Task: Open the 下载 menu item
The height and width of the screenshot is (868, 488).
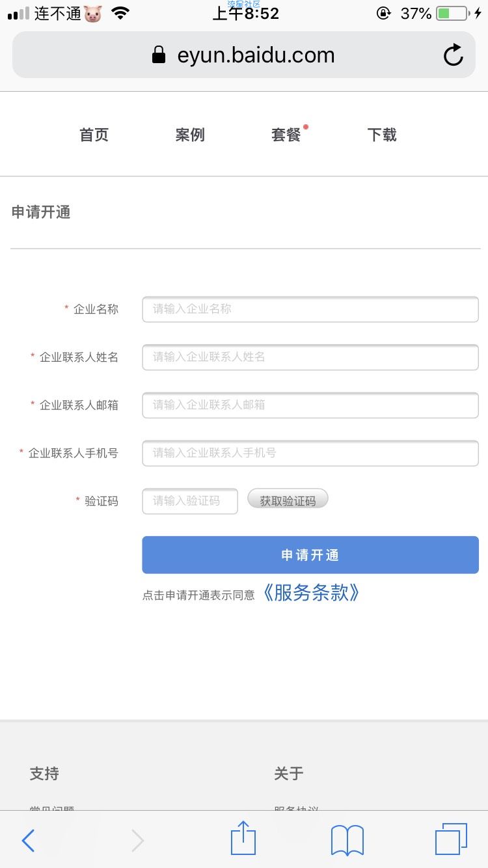Action: click(382, 135)
